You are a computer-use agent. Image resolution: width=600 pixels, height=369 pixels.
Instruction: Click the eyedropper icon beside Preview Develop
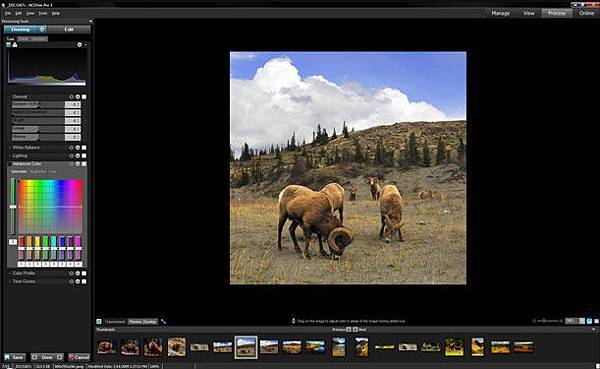[163, 322]
